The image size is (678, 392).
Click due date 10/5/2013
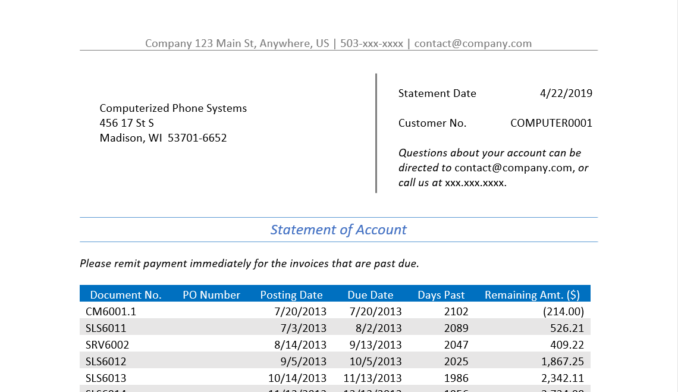tap(376, 361)
